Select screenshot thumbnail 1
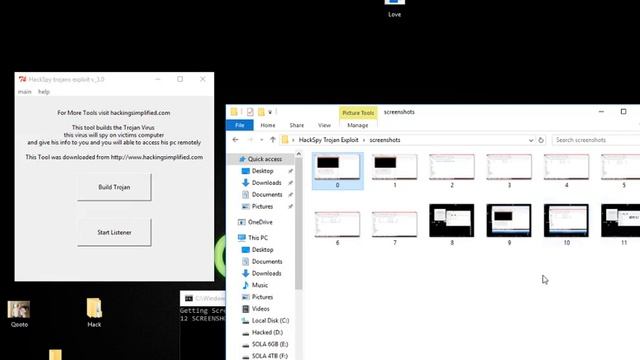The image size is (640, 360). click(395, 171)
